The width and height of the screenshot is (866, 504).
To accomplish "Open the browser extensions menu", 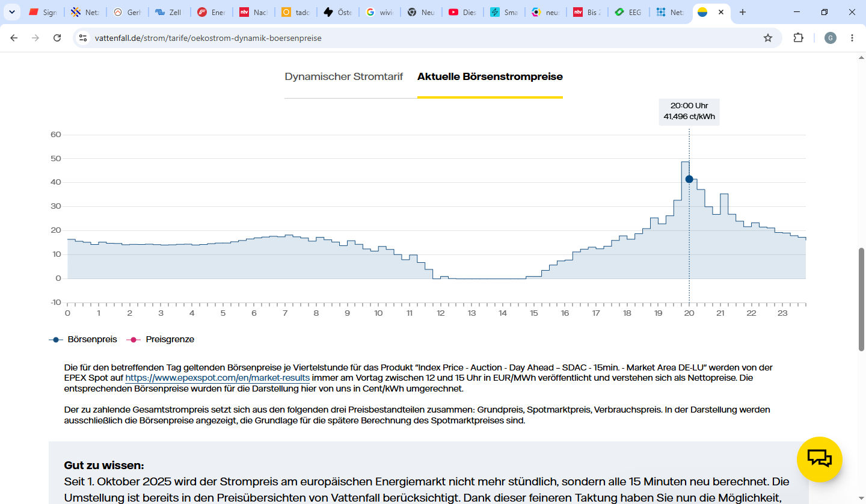I will (799, 38).
